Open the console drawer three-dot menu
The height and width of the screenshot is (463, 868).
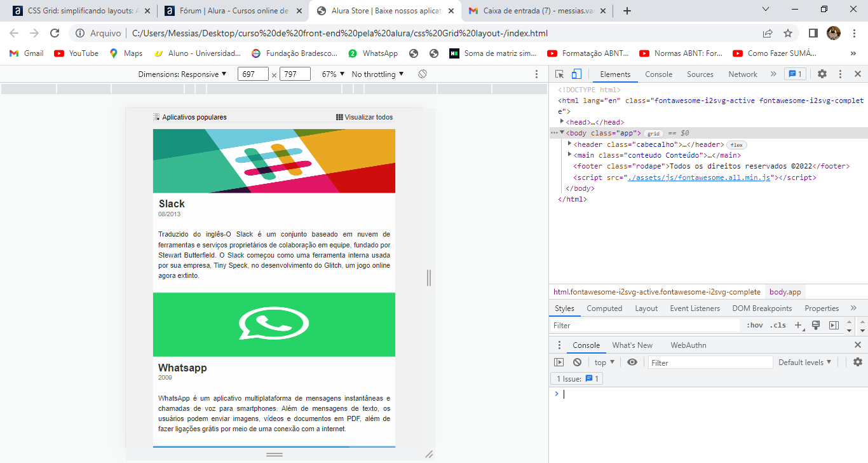click(559, 345)
